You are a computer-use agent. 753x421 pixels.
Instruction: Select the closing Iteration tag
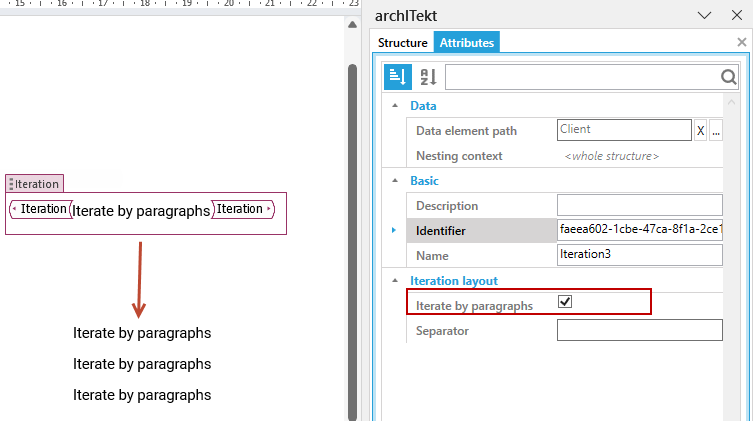coord(243,209)
